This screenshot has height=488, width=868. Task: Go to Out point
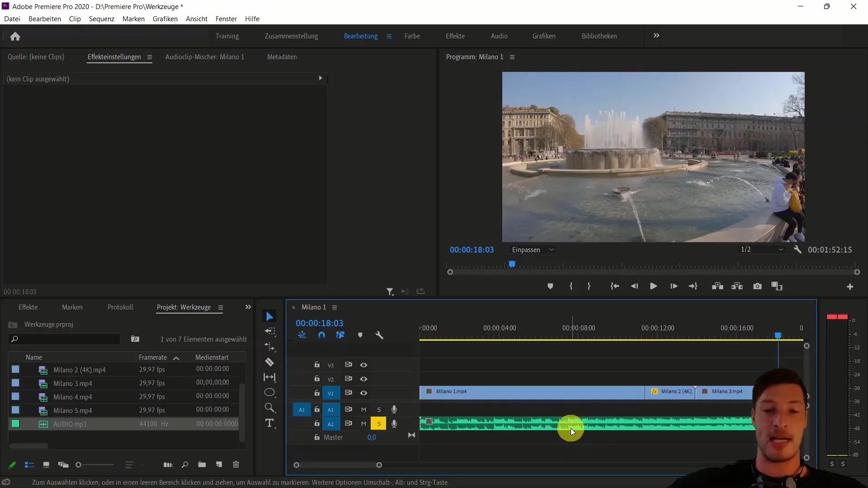coord(693,286)
